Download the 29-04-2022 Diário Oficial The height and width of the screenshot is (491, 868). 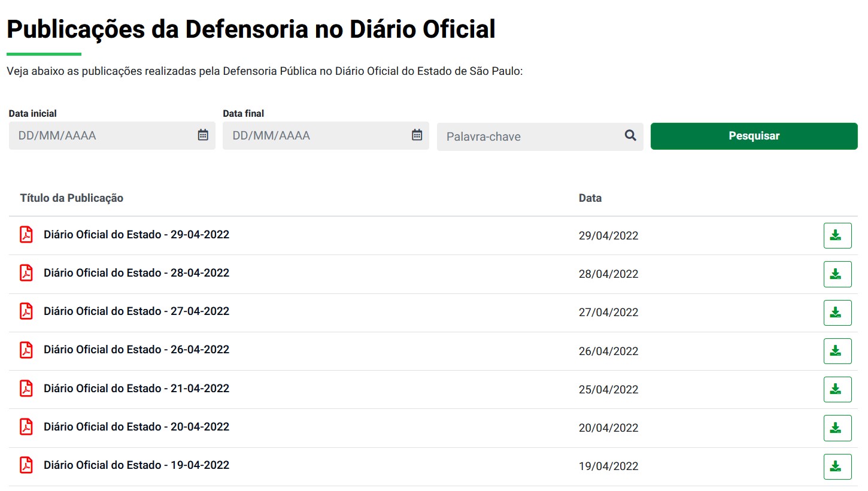click(837, 235)
